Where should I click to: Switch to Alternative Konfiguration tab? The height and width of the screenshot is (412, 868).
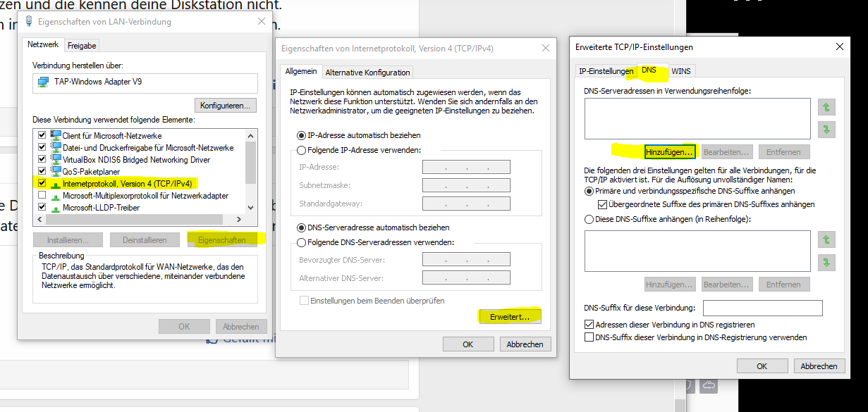pos(367,72)
